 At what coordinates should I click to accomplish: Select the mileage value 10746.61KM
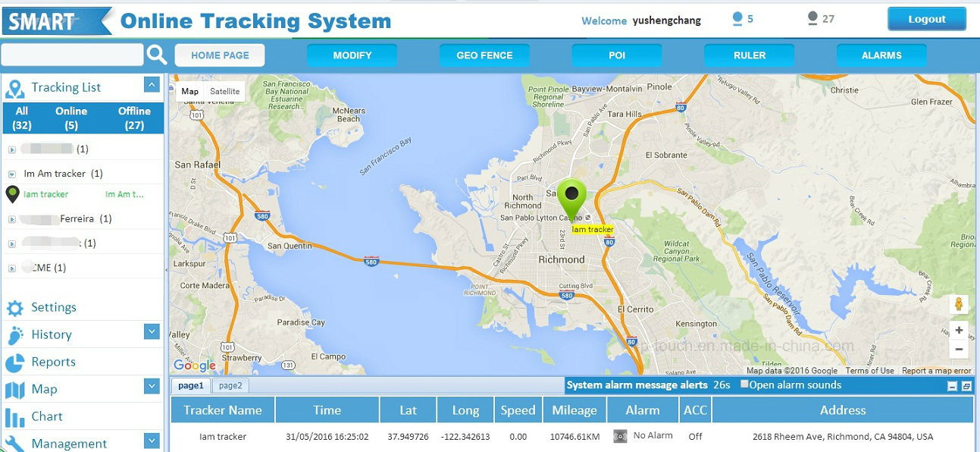coord(574,437)
